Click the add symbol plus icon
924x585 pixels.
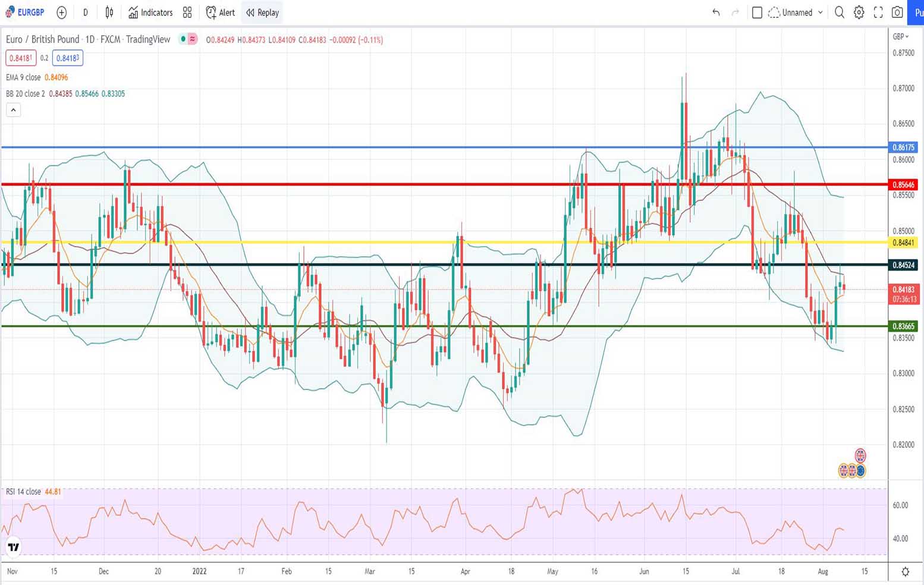[61, 12]
